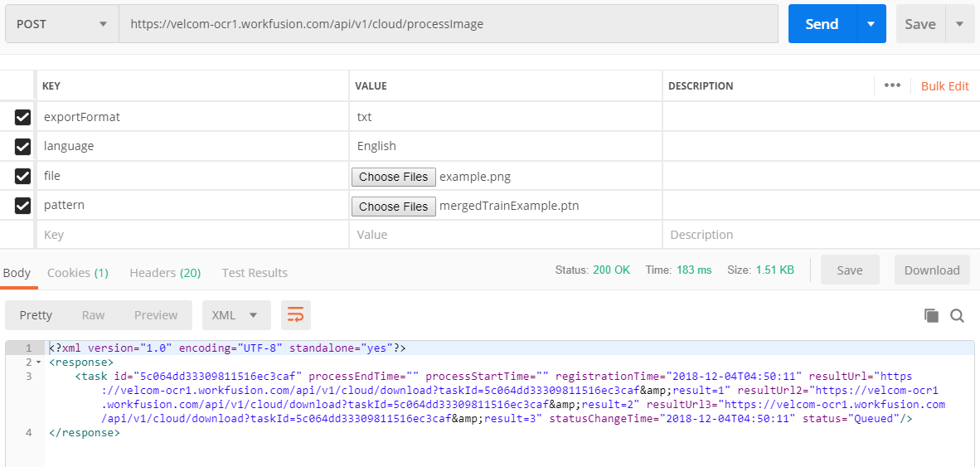Open the XML format dropdown
This screenshot has width=980, height=467.
coord(236,315)
